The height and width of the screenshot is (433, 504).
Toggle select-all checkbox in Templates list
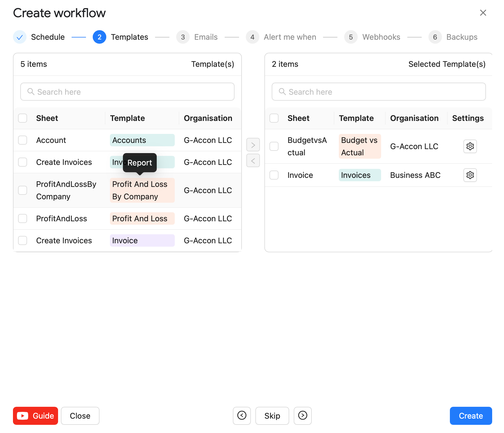[x=23, y=118]
